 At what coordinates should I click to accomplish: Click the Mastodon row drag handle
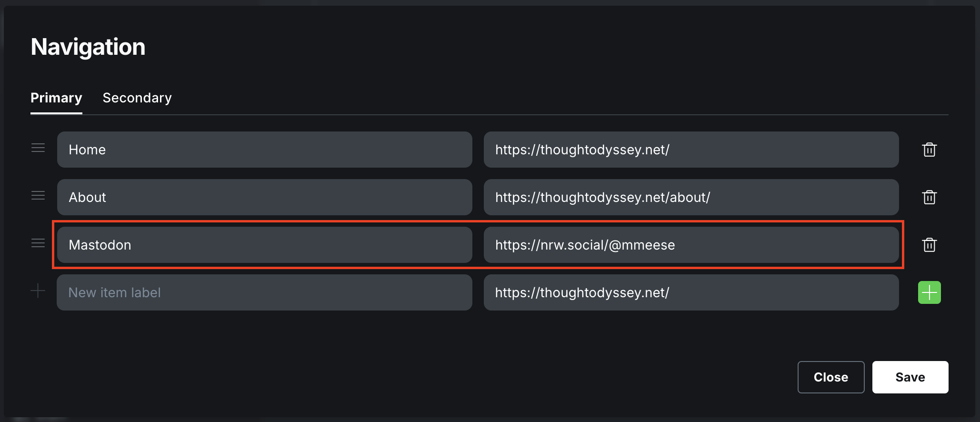pyautogui.click(x=38, y=243)
